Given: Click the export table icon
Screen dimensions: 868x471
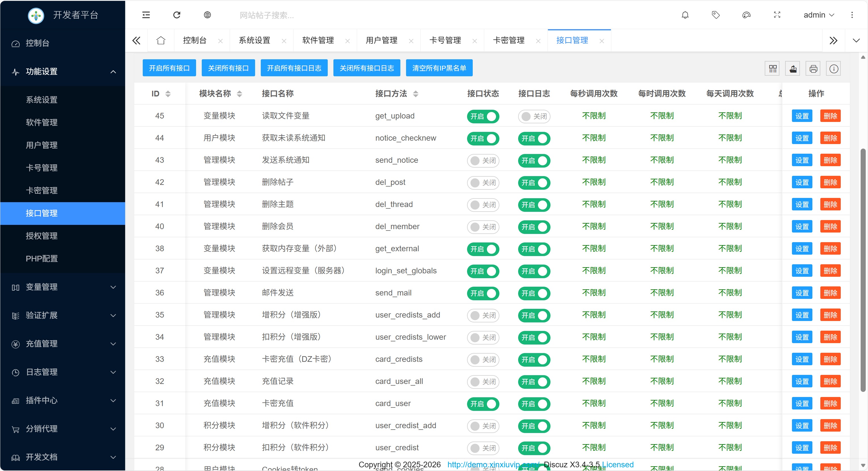Looking at the screenshot, I should (793, 69).
